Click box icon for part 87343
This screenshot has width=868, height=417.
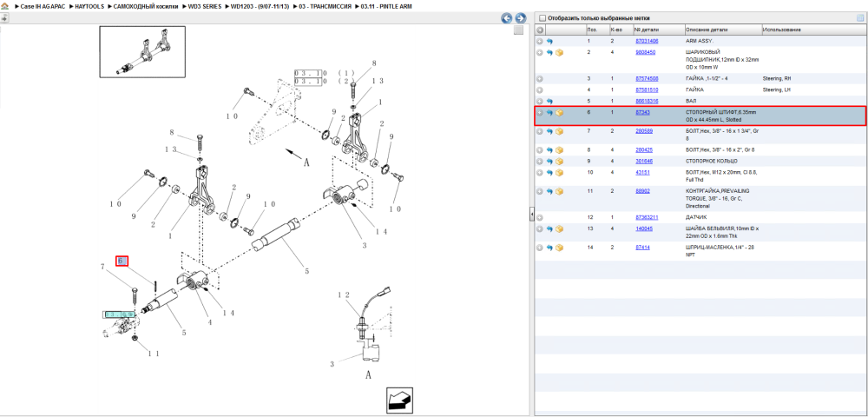560,112
